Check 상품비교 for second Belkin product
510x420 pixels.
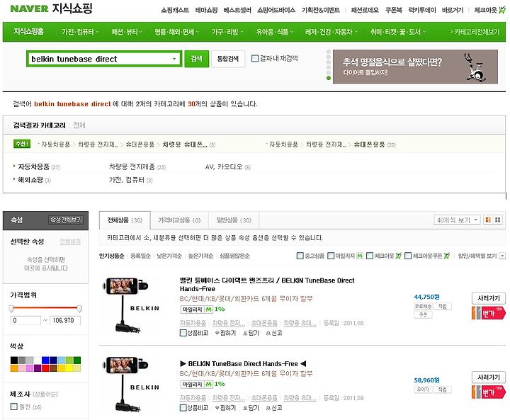pos(183,408)
